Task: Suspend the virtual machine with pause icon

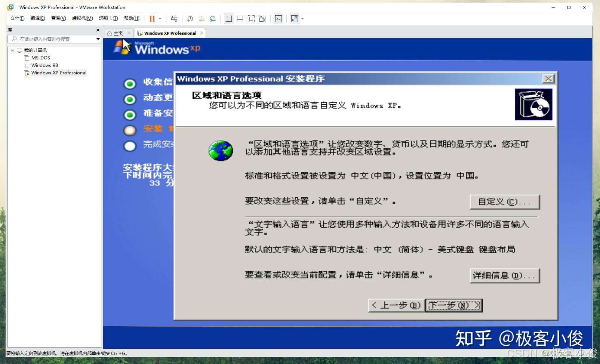Action: [x=153, y=19]
